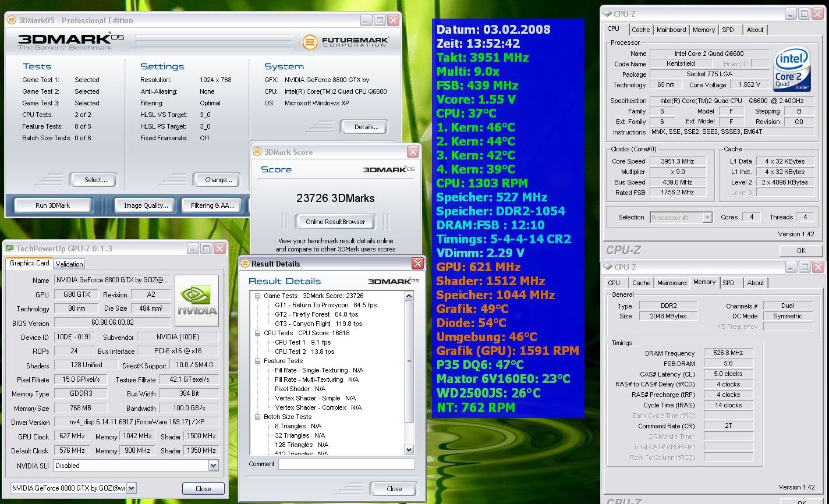Open GPU selection dropdown in GPU-Z

click(131, 488)
